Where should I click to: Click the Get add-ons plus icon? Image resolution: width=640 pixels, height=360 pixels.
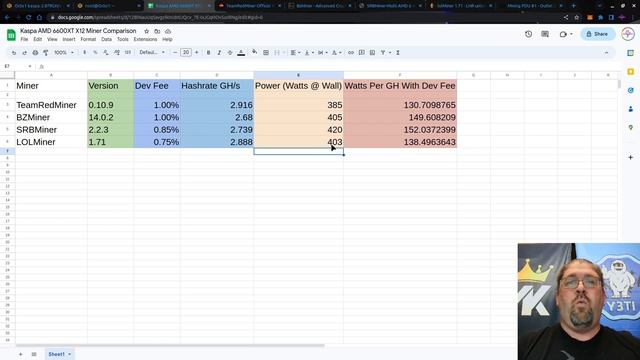tap(631, 157)
